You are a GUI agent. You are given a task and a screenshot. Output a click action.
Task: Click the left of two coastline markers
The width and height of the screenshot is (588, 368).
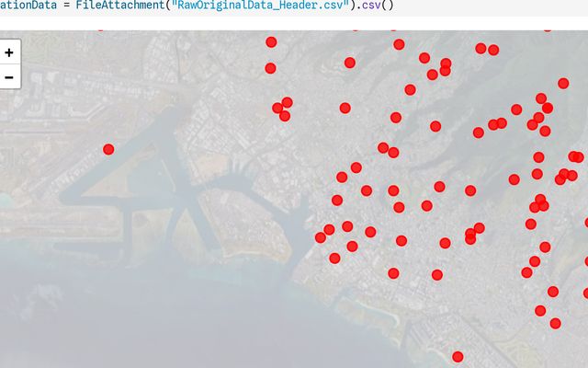coord(393,272)
